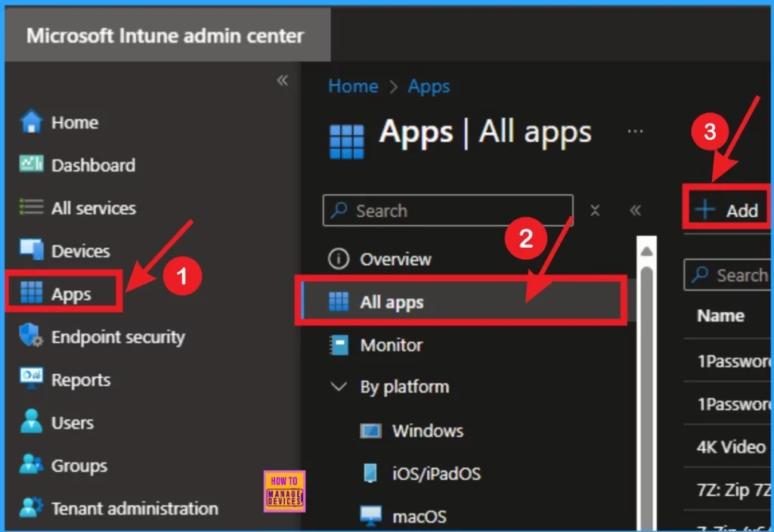Click the apps list Search field
Screen dimensions: 774x532
[x=727, y=275]
